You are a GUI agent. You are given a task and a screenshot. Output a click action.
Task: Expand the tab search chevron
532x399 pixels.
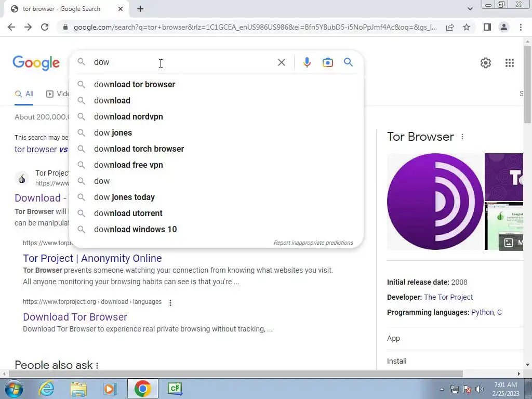[x=470, y=9]
